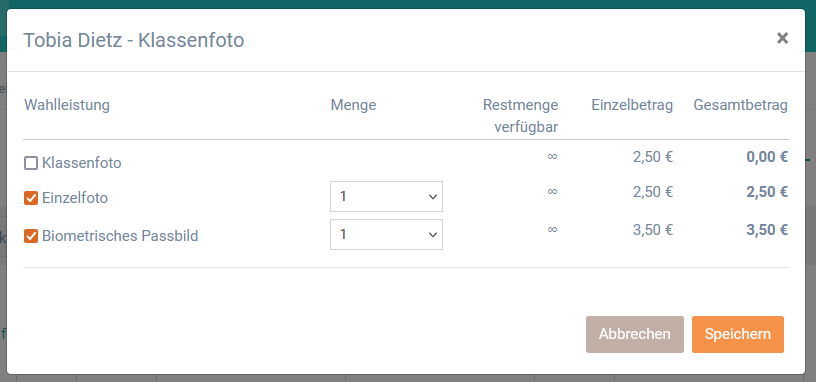Click the Einzelfoto option label

click(x=75, y=198)
